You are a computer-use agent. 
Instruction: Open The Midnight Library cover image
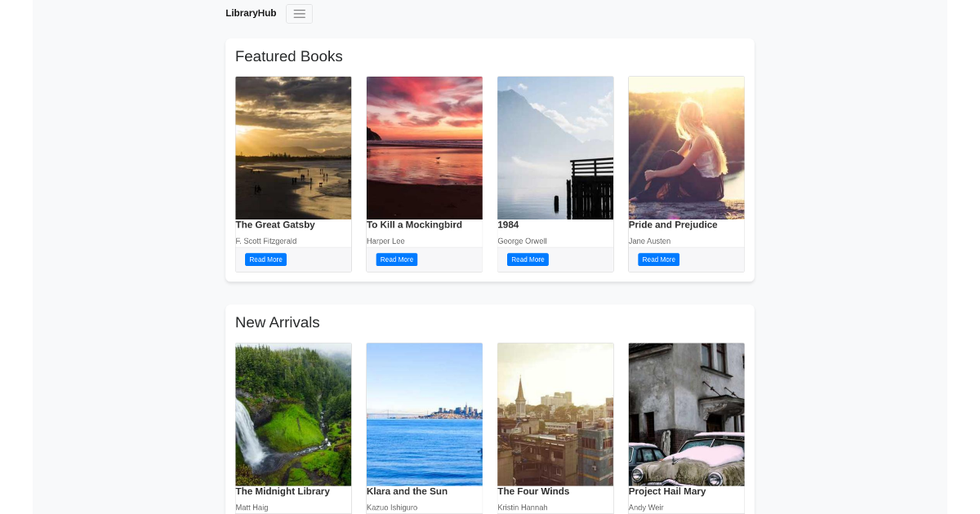(293, 414)
